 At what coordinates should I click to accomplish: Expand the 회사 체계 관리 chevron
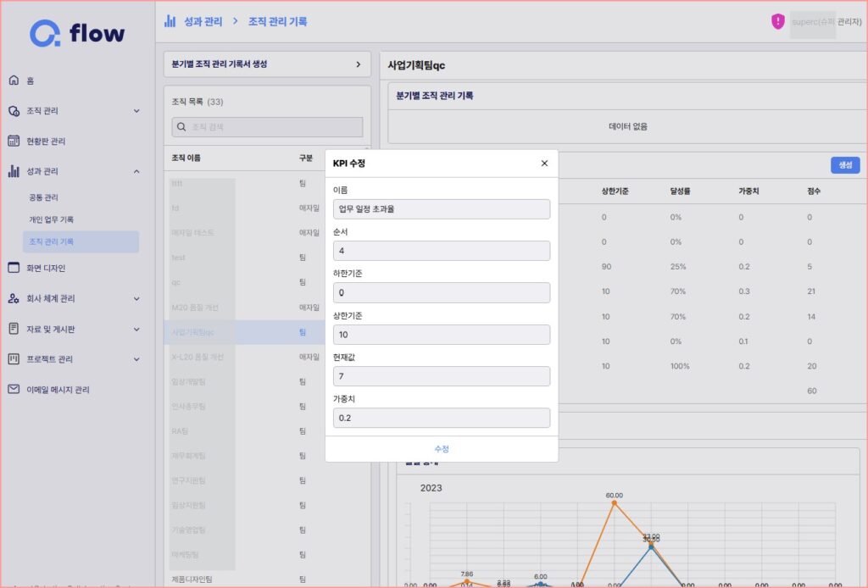pos(136,299)
